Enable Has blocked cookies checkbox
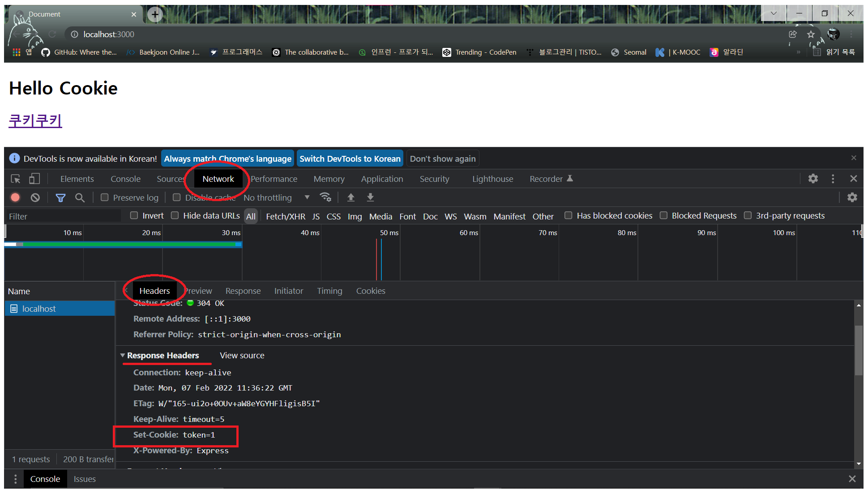 [x=569, y=215]
